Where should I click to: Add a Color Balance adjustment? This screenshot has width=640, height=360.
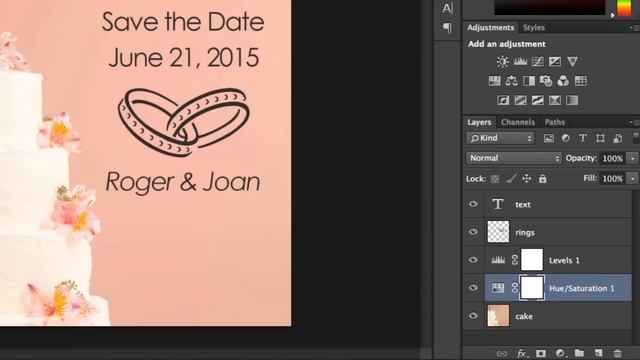pyautogui.click(x=511, y=81)
